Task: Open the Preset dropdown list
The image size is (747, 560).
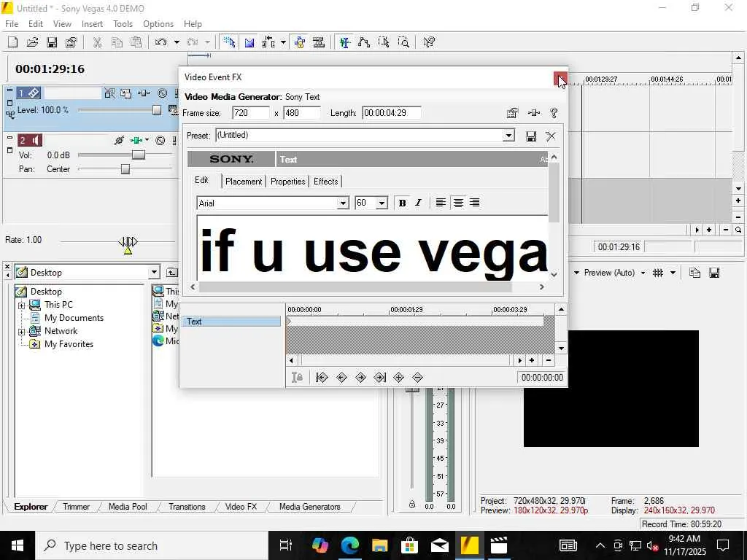Action: coord(508,136)
